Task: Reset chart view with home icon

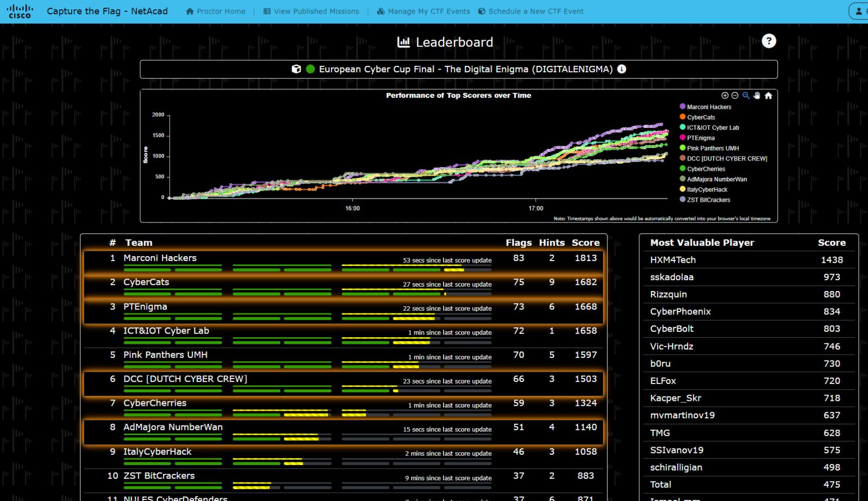Action: [768, 96]
